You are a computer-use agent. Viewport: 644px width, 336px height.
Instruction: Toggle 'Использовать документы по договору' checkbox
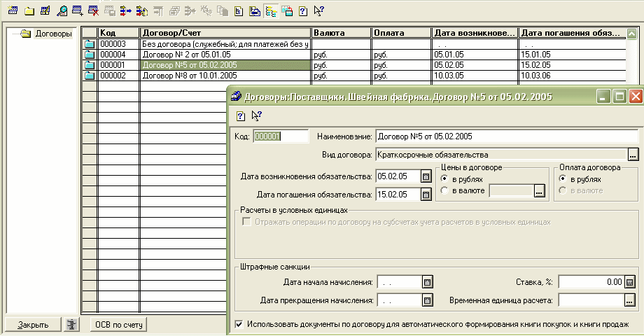(239, 325)
